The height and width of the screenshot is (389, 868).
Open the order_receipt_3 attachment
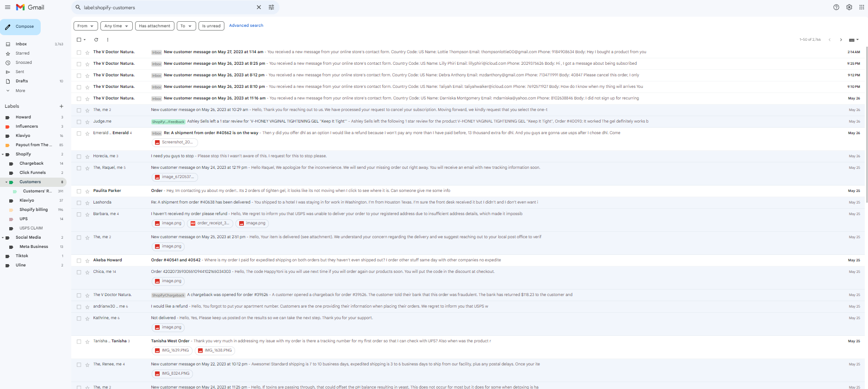(x=210, y=223)
